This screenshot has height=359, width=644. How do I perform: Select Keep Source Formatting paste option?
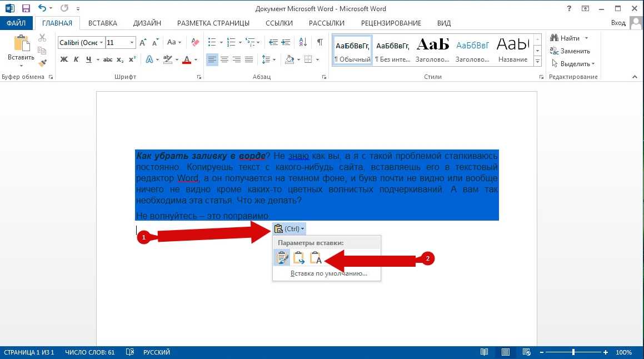click(282, 257)
